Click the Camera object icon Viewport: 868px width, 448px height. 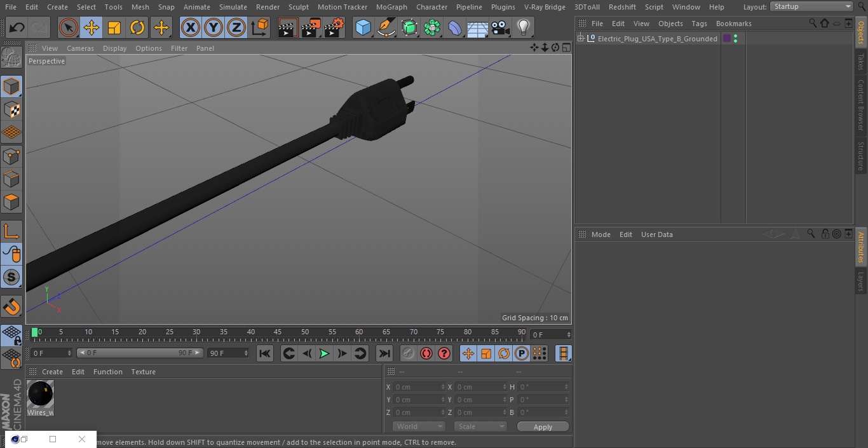501,27
